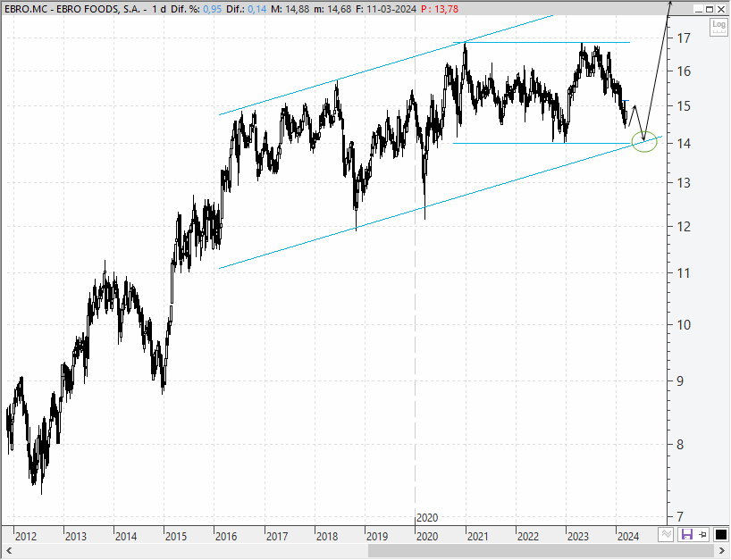Click the 'Dif. %: 0,95' value
This screenshot has height=560, width=731.
pos(196,9)
